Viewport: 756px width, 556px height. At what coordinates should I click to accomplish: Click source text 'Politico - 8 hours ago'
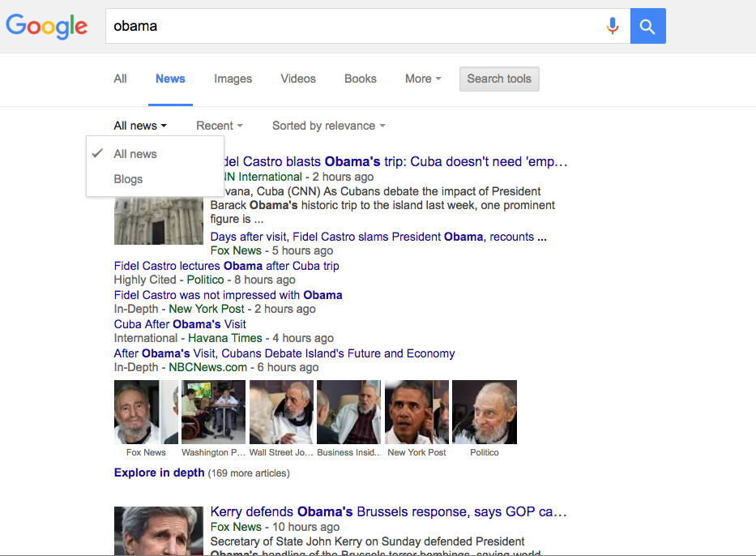241,280
